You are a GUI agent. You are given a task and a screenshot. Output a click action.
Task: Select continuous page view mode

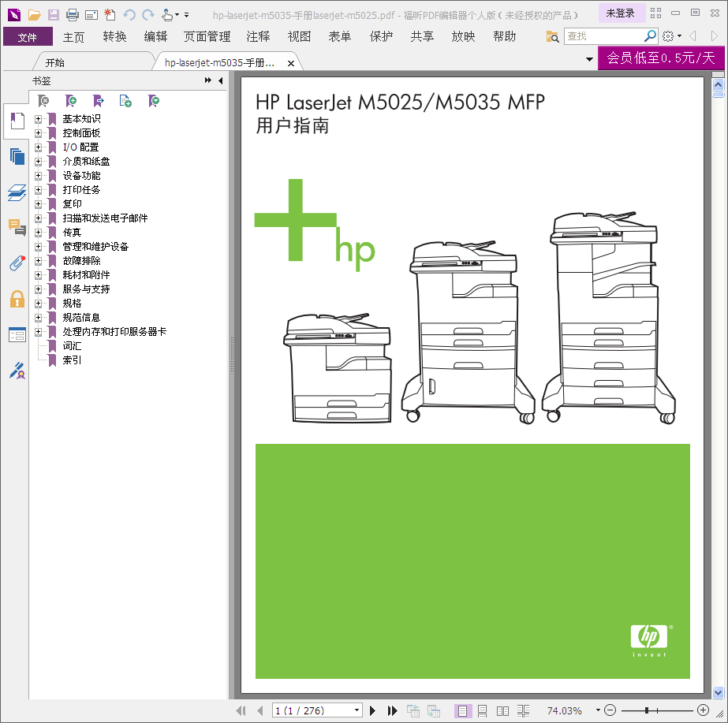483,710
